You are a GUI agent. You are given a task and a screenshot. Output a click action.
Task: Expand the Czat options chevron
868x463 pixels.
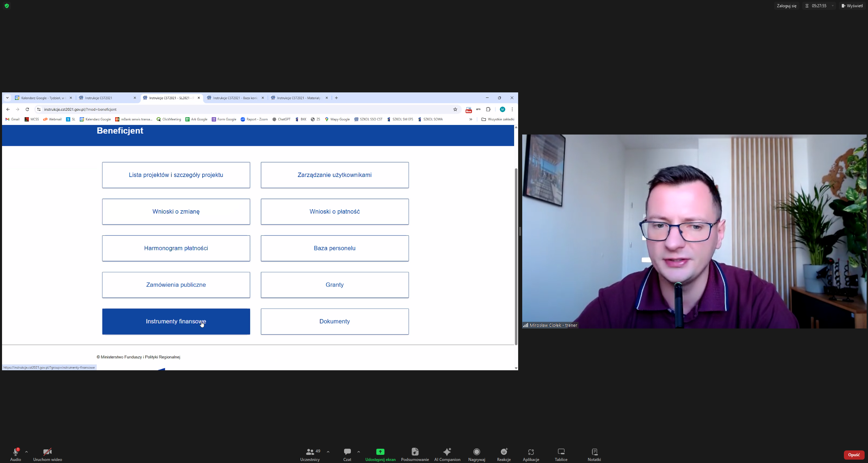[x=358, y=452]
